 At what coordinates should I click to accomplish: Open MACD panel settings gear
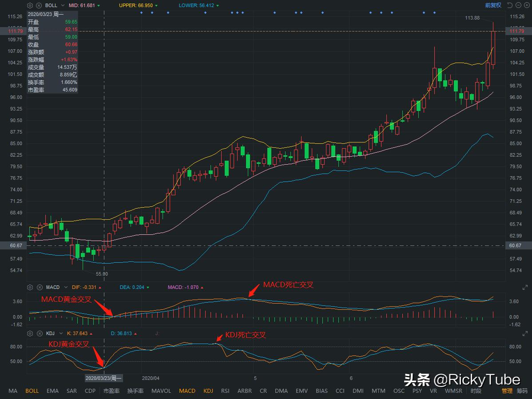[x=29, y=287]
